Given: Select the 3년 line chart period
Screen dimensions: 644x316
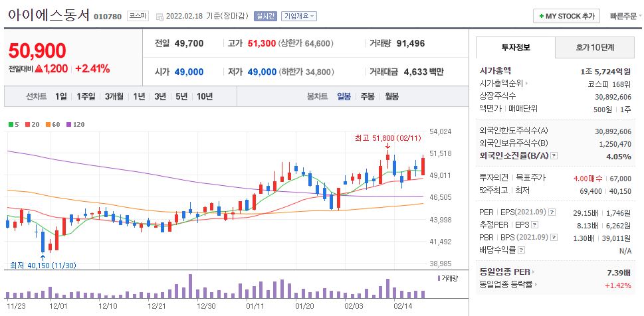Looking at the screenshot, I should [160, 97].
